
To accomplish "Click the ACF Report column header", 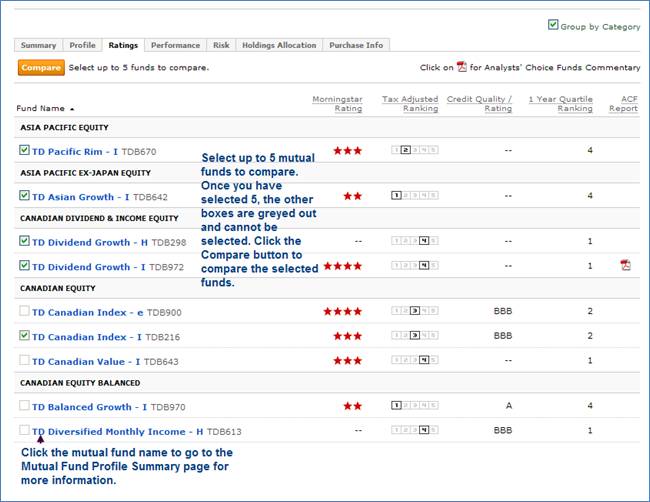I will coord(623,104).
